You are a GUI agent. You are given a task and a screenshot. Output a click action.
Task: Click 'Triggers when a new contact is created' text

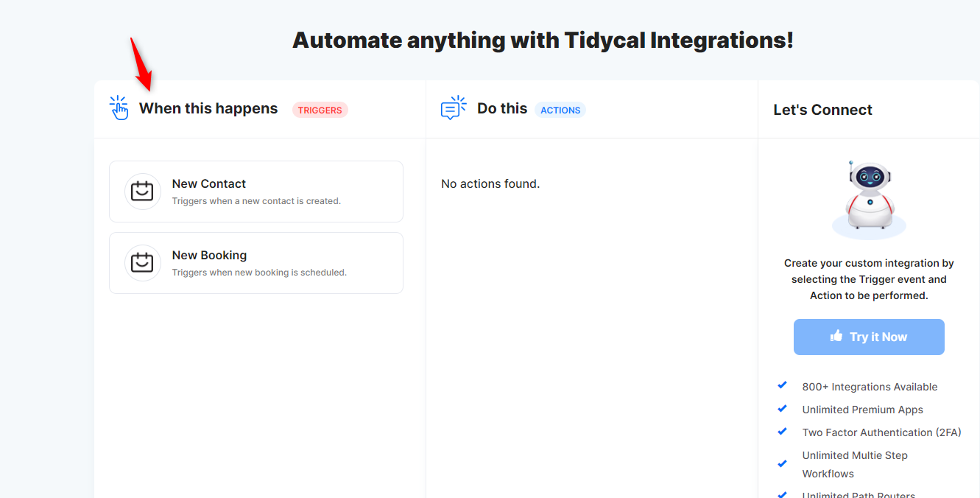(256, 200)
